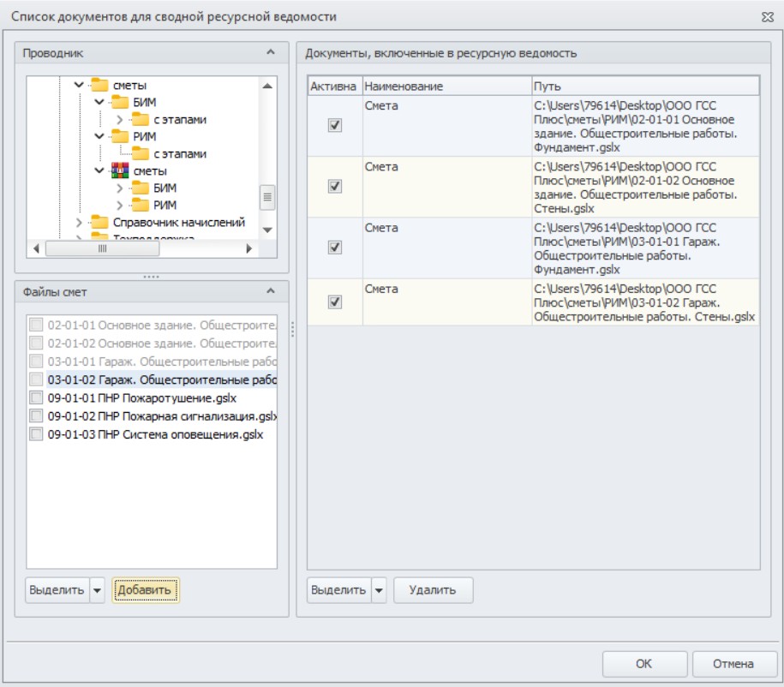Click the top сметы folder icon
This screenshot has height=687, width=784.
[99, 85]
